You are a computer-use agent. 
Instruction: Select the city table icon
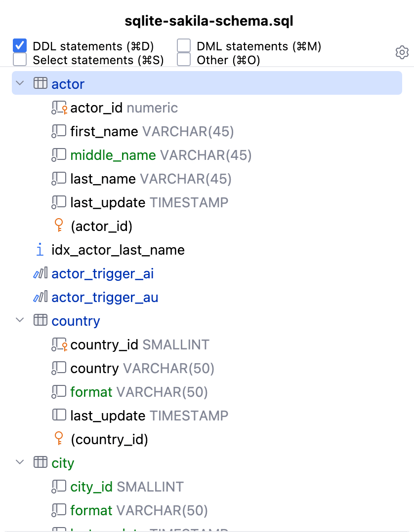40,462
